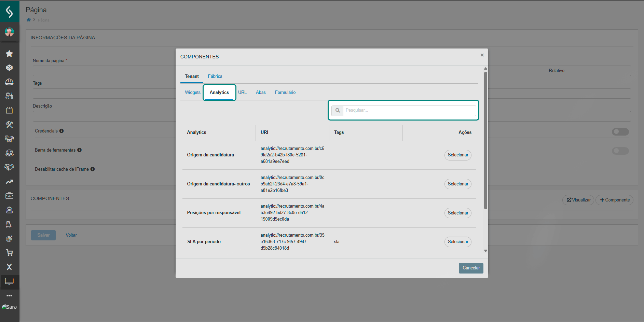Click the handshake icon in sidebar

[9, 167]
